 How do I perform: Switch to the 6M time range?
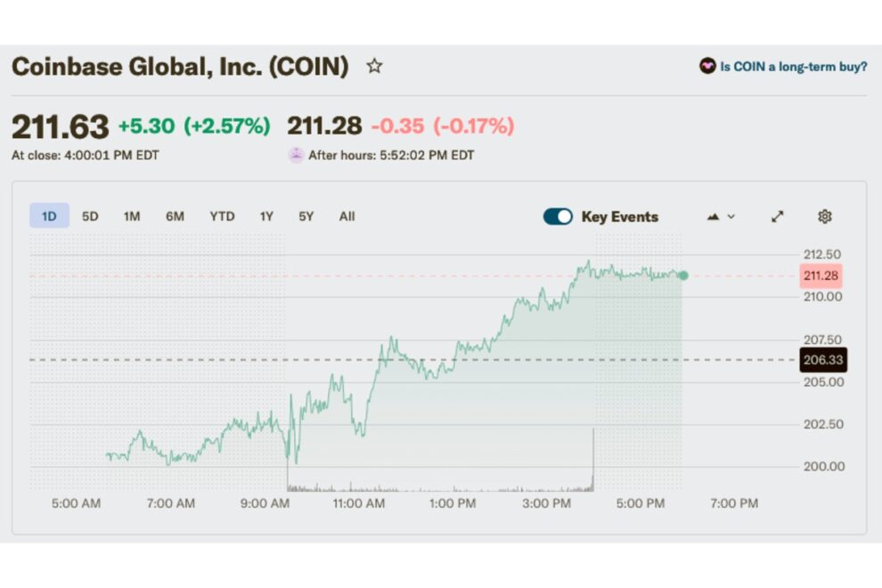[176, 216]
